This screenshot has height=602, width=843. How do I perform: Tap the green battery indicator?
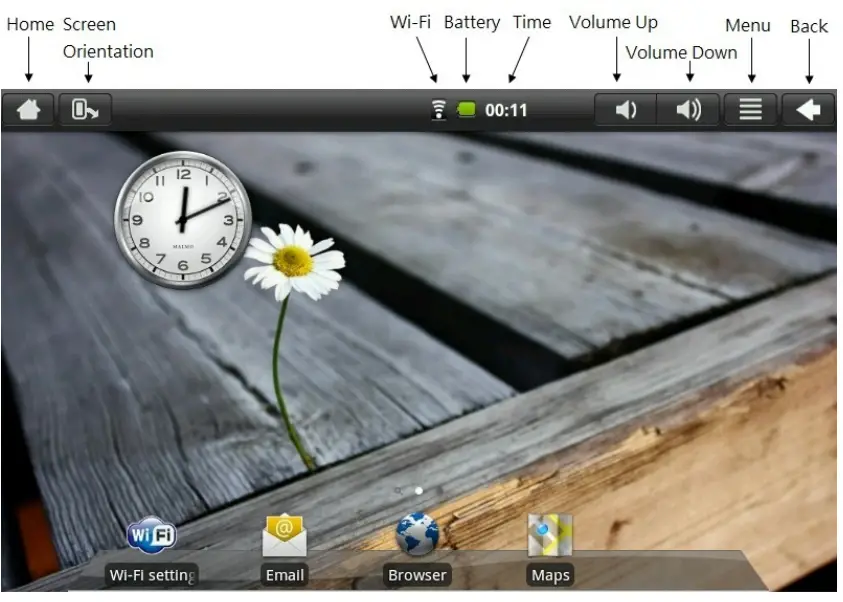click(466, 110)
